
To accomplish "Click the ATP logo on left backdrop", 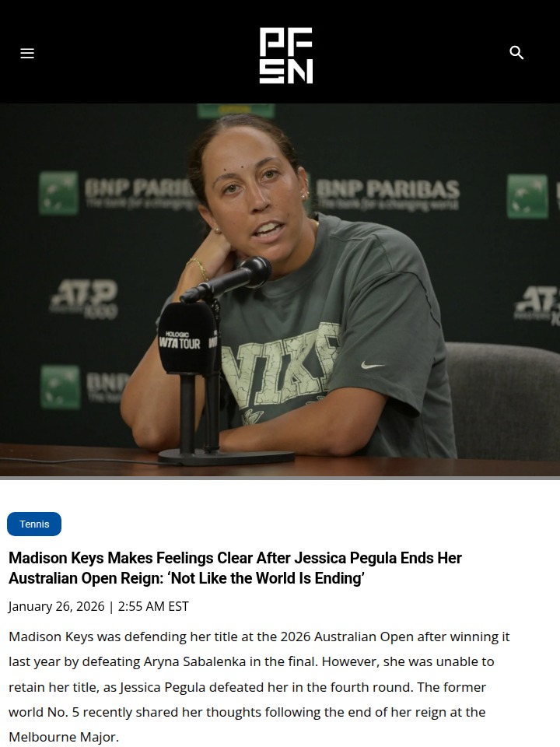I will (84, 299).
